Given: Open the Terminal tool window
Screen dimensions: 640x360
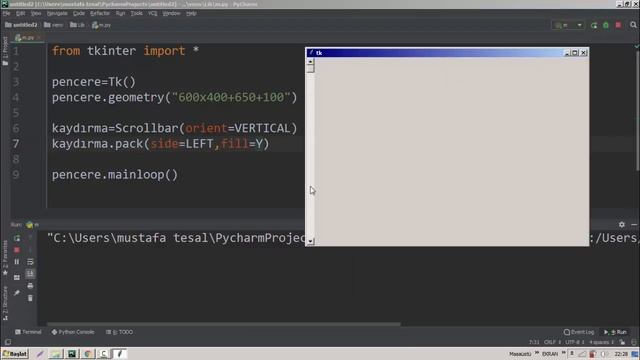Looking at the screenshot, I should (28, 332).
